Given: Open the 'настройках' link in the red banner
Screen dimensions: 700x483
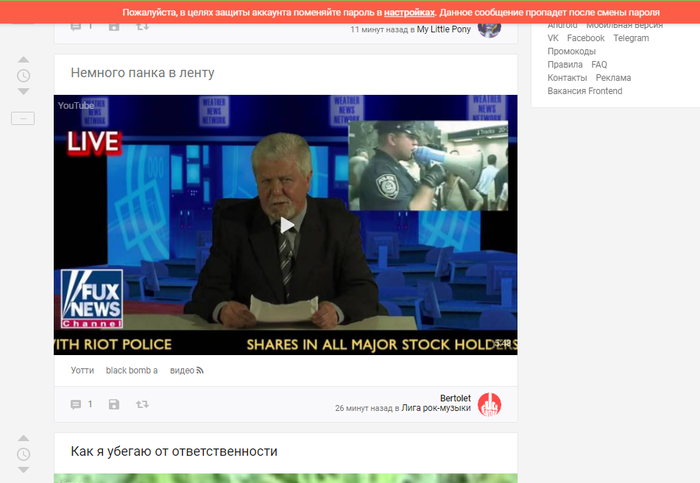Looking at the screenshot, I should click(x=410, y=12).
